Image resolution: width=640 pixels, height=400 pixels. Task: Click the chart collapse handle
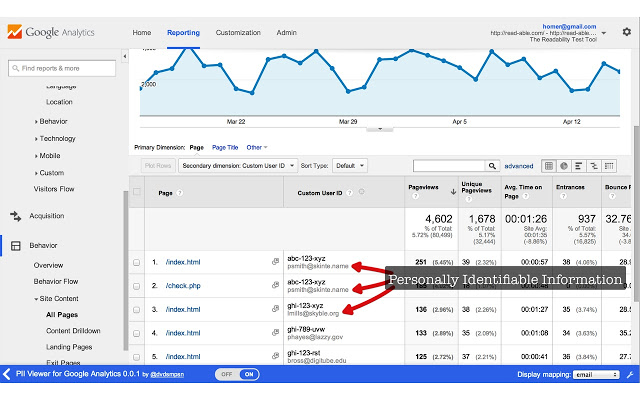[x=380, y=129]
